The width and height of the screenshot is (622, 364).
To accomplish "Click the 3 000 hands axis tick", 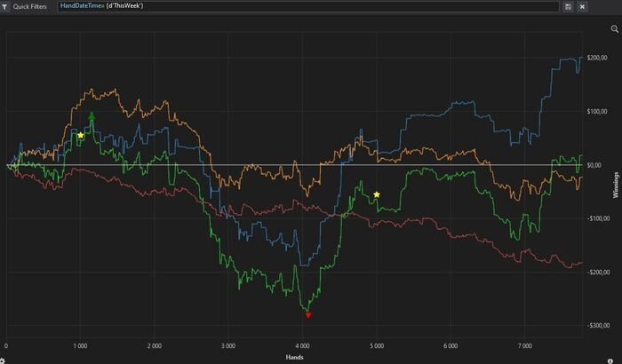I will (228, 345).
